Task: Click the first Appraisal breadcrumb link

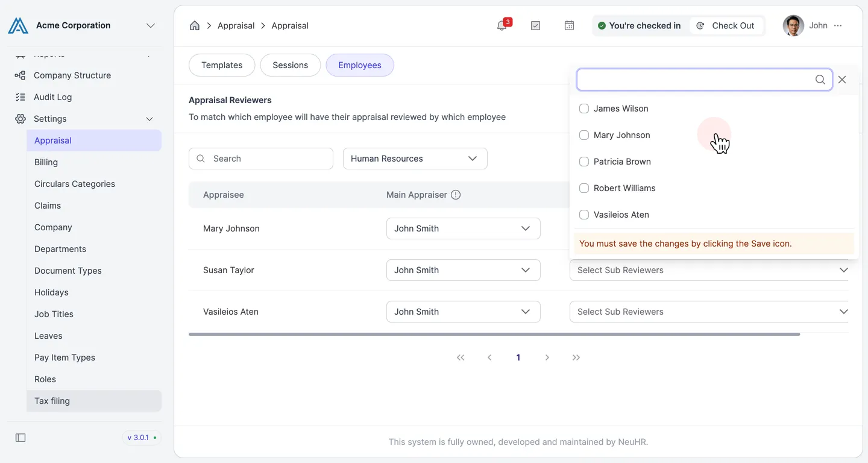Action: click(236, 25)
